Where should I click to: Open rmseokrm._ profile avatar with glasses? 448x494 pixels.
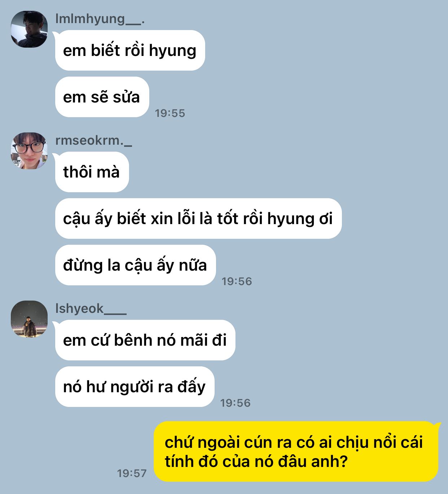click(x=29, y=151)
